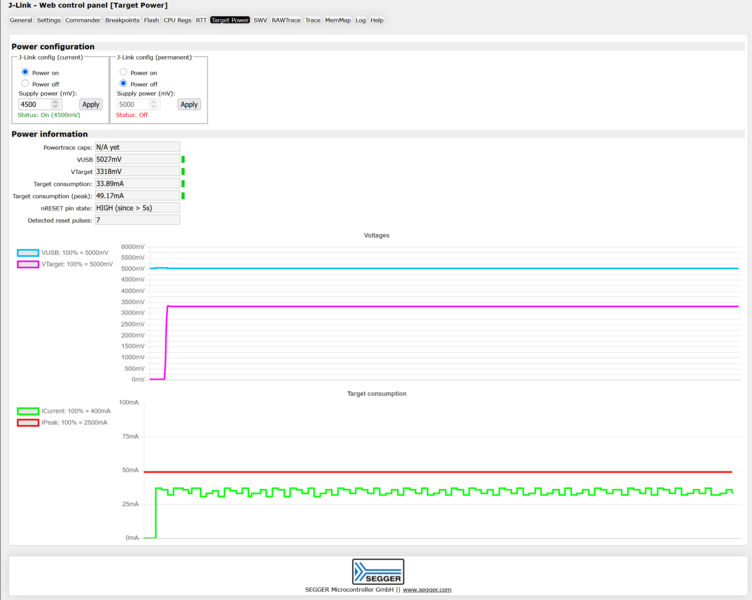The height and width of the screenshot is (600, 752).
Task: Toggle the VUSB legend swatch
Action: [28, 253]
